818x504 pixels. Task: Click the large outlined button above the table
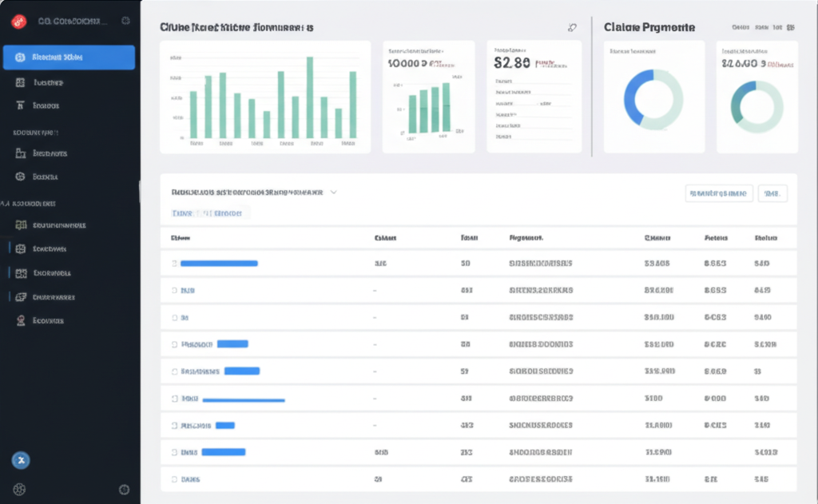(717, 192)
